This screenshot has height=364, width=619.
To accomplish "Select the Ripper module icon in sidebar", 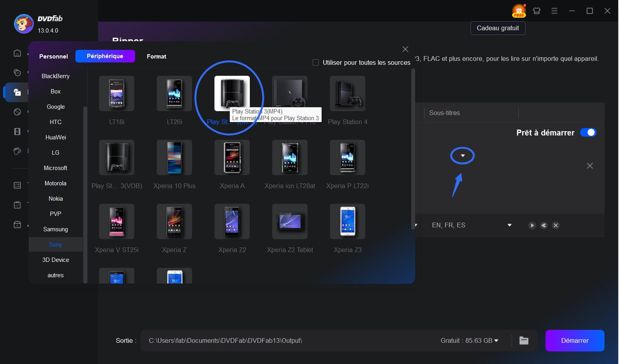I will pyautogui.click(x=17, y=92).
